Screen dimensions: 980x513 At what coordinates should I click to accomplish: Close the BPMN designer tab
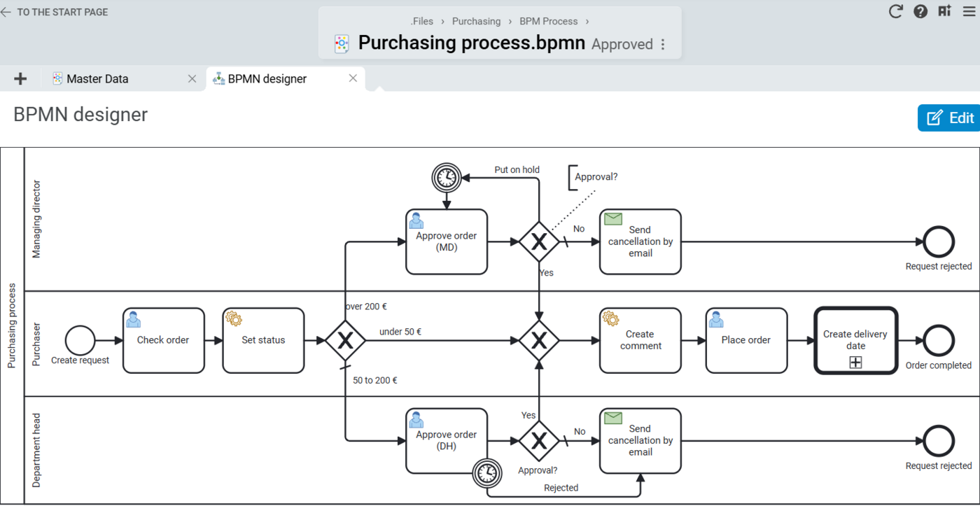coord(353,78)
